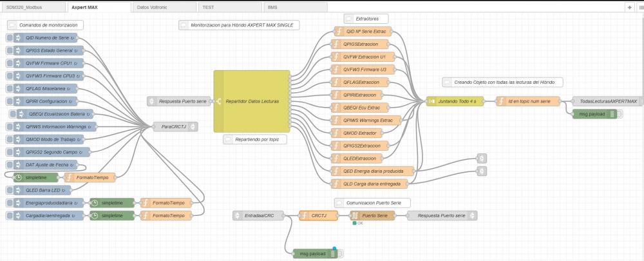Select the QPIGS2 Segundo Campo inject icon
The image size is (644, 261).
pyautogui.click(x=17, y=152)
